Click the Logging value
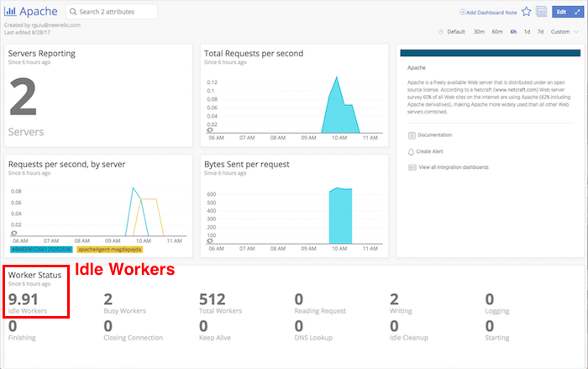The width and height of the screenshot is (588, 369). 490,299
